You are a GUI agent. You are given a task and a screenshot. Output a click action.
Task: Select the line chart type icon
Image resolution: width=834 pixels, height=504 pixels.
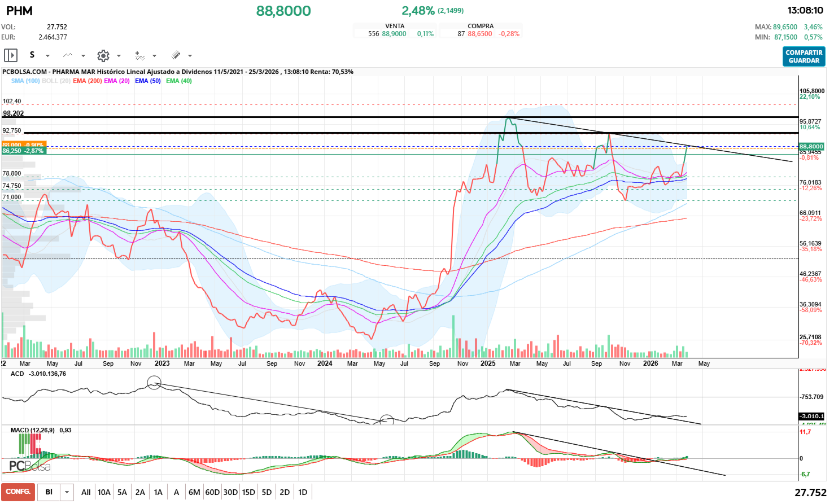(x=68, y=55)
